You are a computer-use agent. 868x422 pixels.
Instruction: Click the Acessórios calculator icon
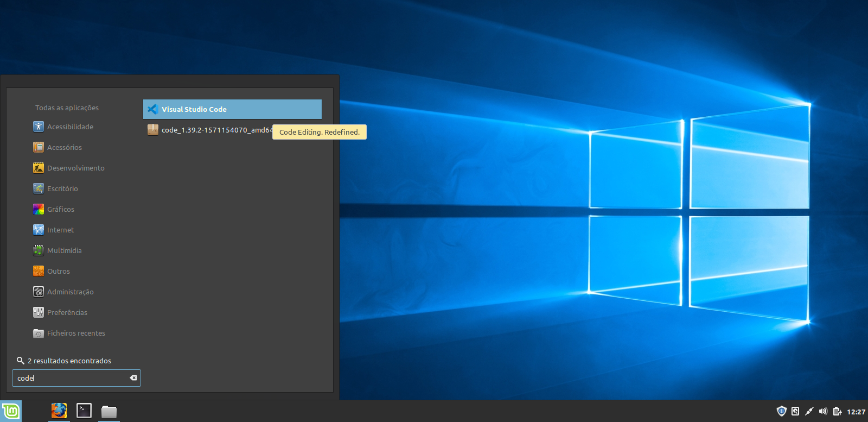[39, 147]
